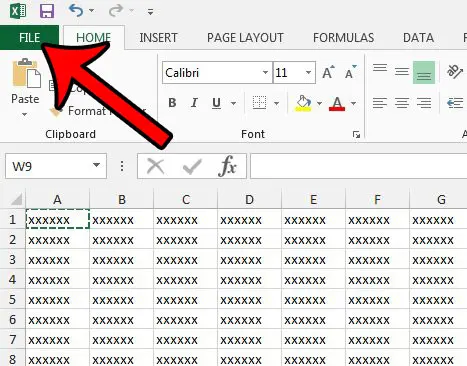Open Customize Quick Access Toolbar menu
467x366 pixels.
pos(151,12)
